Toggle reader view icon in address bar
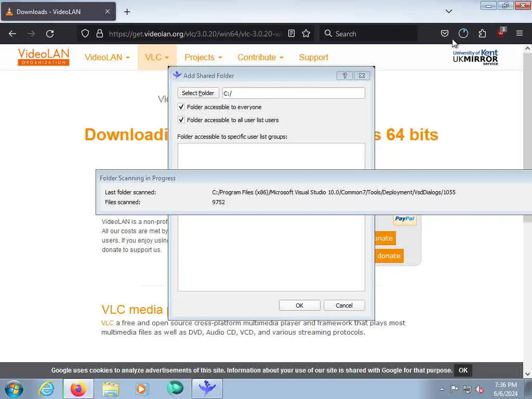Screen dimensions: 532x399 [291, 33]
